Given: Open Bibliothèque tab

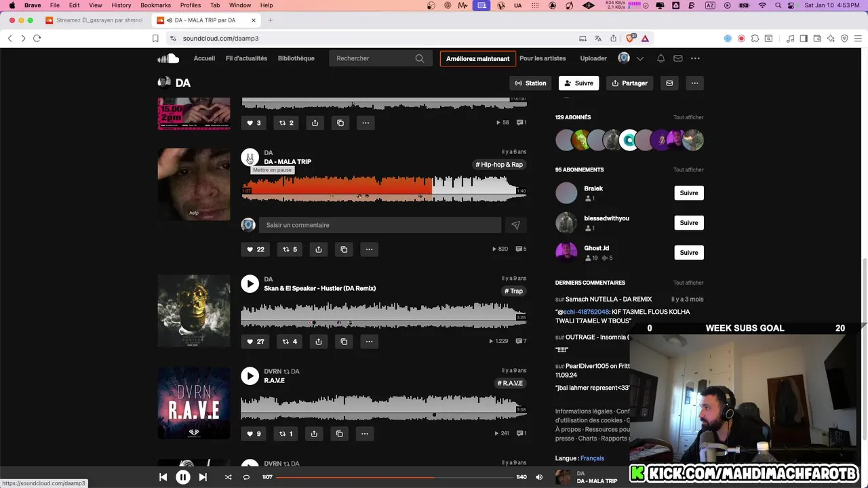Looking at the screenshot, I should point(296,58).
